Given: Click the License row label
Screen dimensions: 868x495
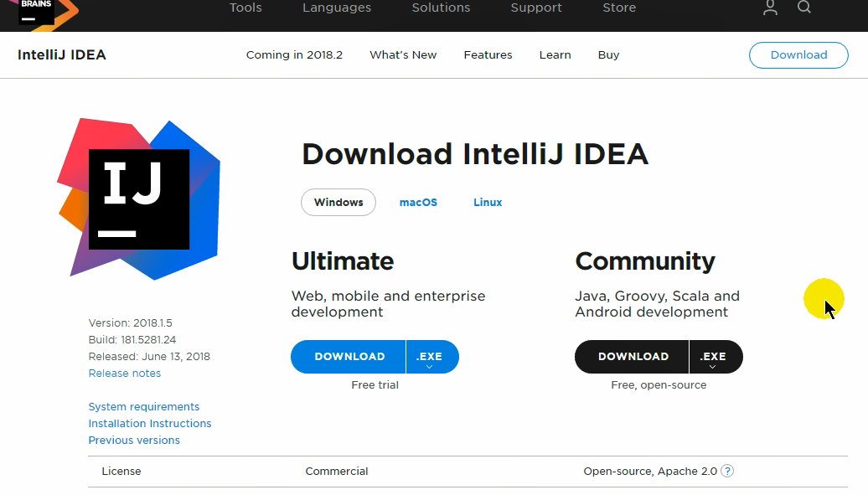Looking at the screenshot, I should (x=121, y=472).
